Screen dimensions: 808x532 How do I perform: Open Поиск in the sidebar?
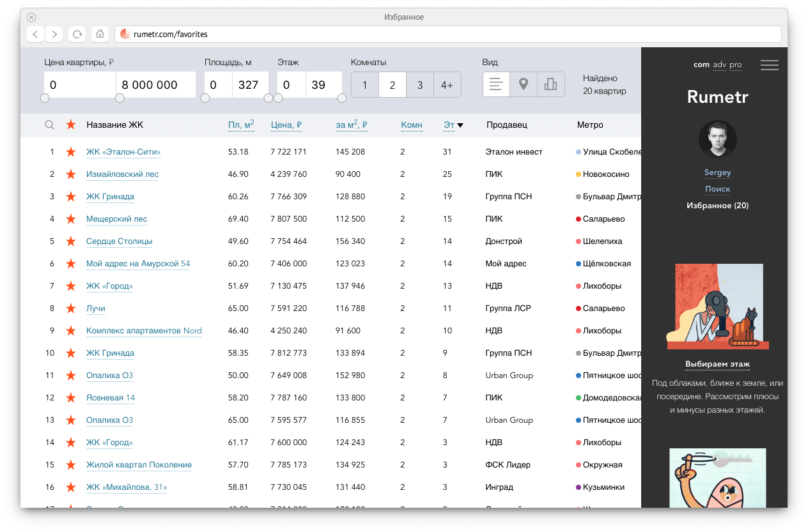717,189
